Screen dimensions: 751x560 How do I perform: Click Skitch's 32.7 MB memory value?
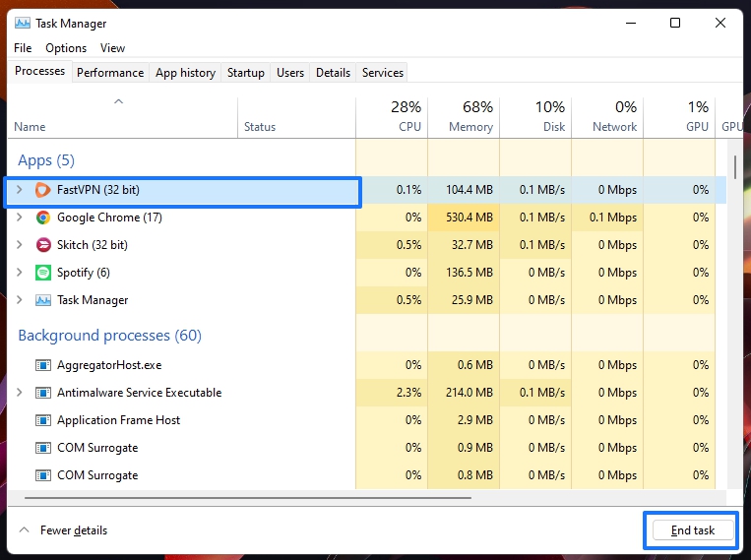[472, 245]
